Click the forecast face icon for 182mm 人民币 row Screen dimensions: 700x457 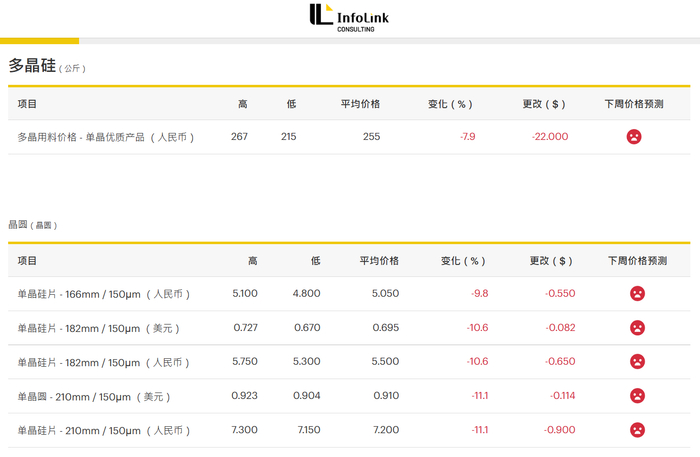click(x=637, y=362)
